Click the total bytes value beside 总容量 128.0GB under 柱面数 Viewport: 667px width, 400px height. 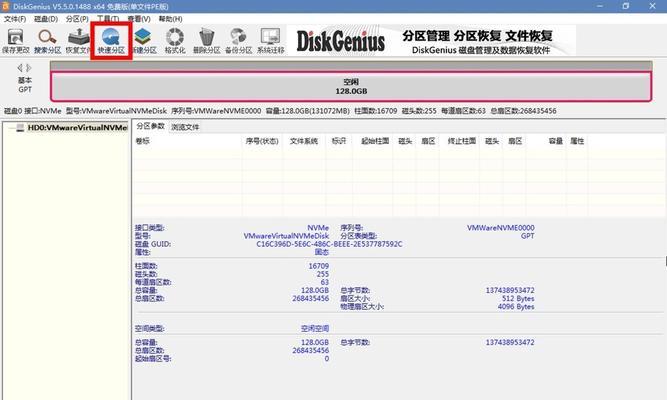[x=510, y=290]
